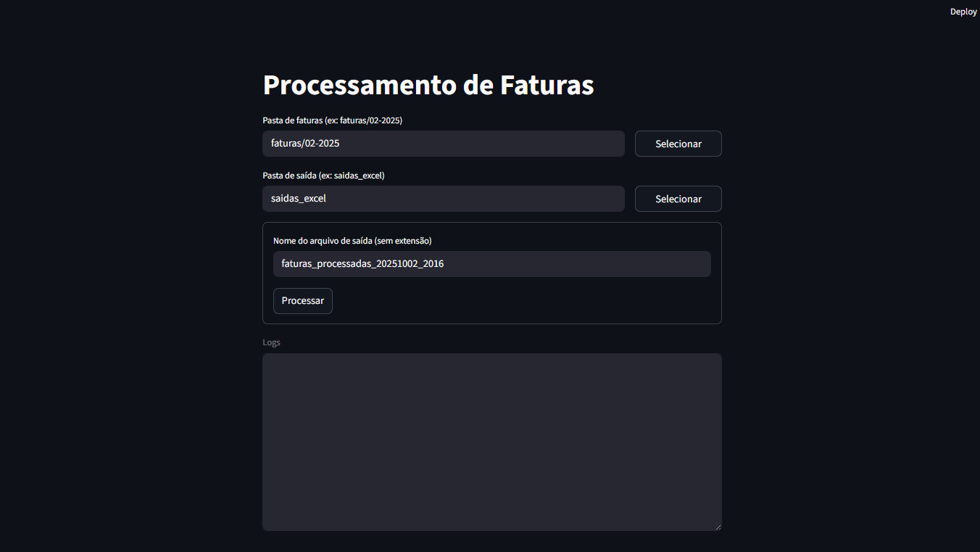This screenshot has width=980, height=552.
Task: Click Selecionar next to output folder field
Action: tap(678, 199)
